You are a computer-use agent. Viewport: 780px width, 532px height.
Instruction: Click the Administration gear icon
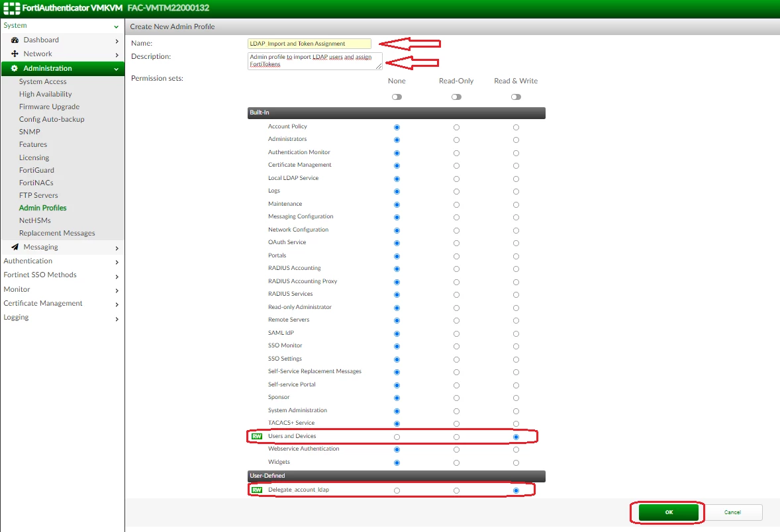(15, 68)
